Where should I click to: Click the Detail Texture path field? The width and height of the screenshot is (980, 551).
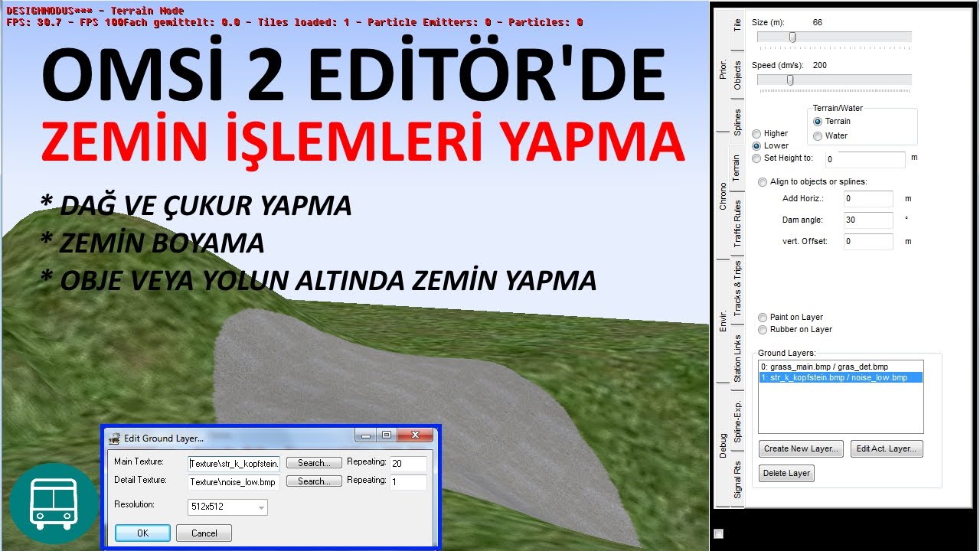234,482
